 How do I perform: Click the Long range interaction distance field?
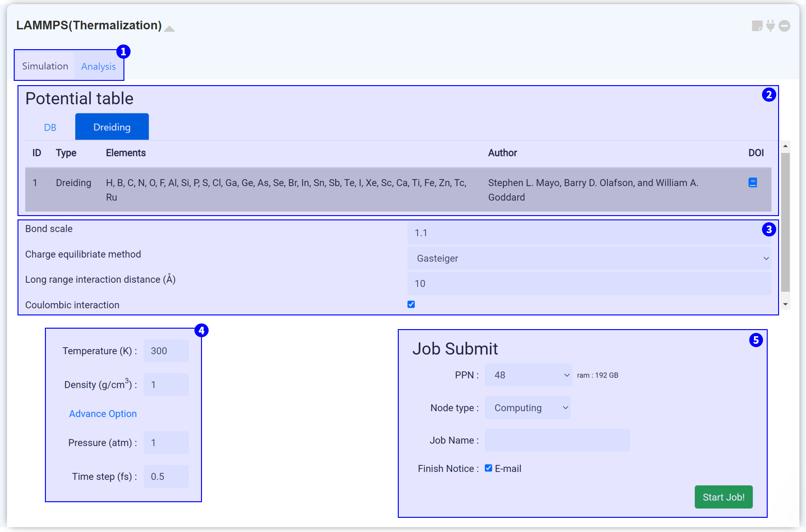[589, 284]
